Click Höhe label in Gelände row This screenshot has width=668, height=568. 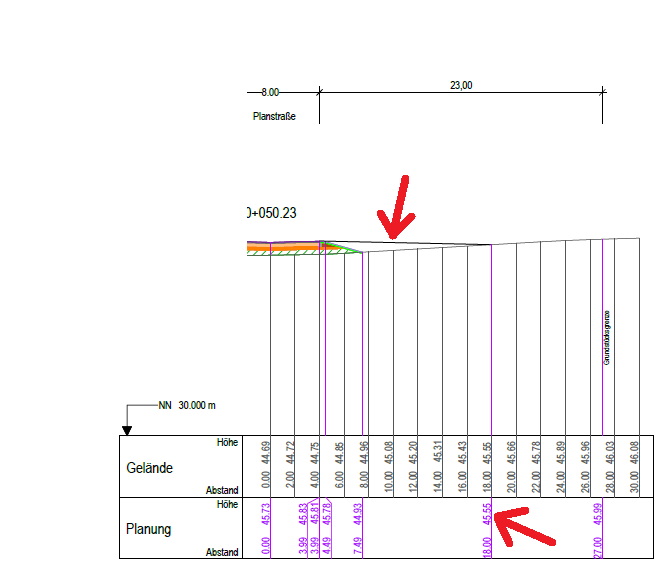[227, 442]
